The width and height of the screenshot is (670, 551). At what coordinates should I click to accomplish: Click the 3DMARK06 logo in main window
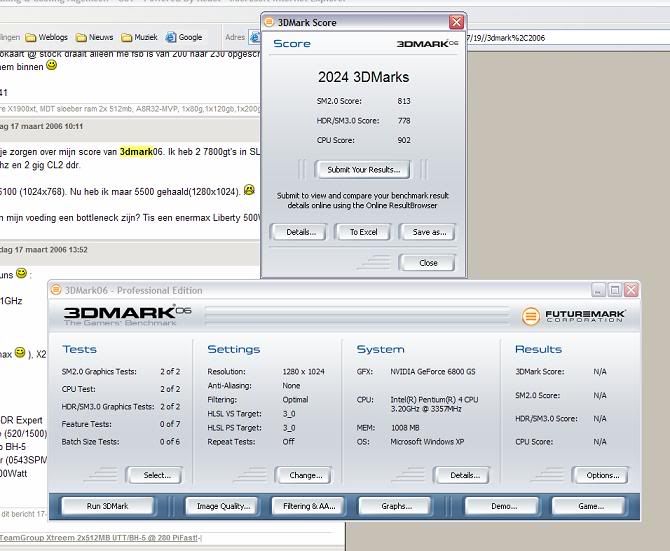tap(127, 315)
